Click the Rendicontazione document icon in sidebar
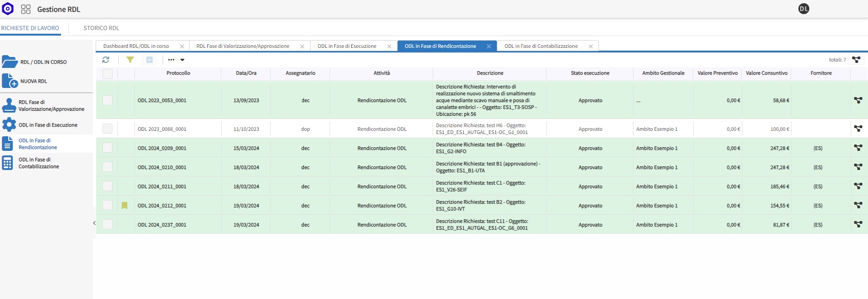868x299 pixels. point(7,144)
